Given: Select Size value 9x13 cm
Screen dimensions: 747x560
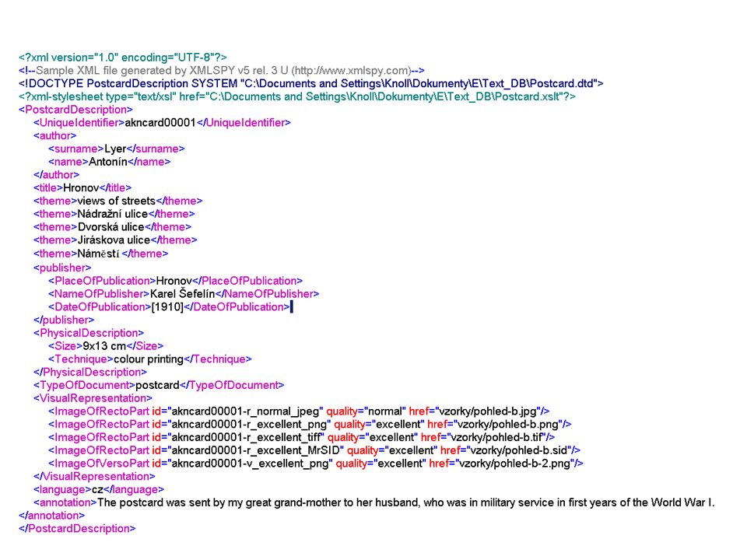Looking at the screenshot, I should (104, 346).
